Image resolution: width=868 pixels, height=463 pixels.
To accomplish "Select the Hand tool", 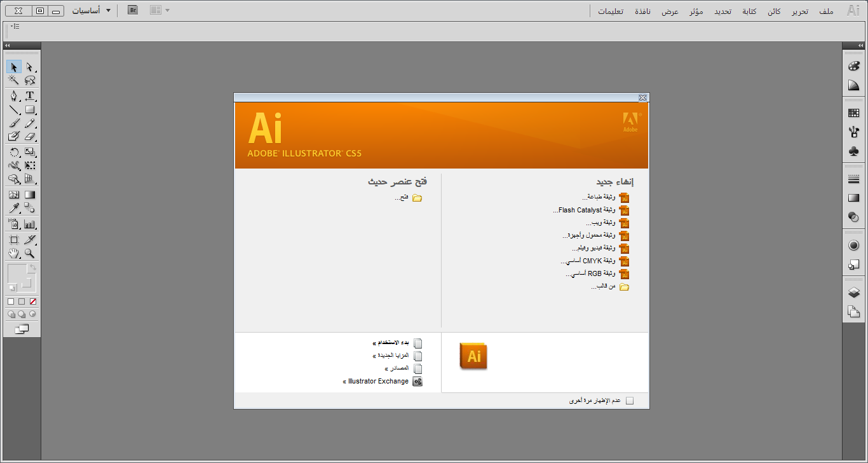I will 14,253.
